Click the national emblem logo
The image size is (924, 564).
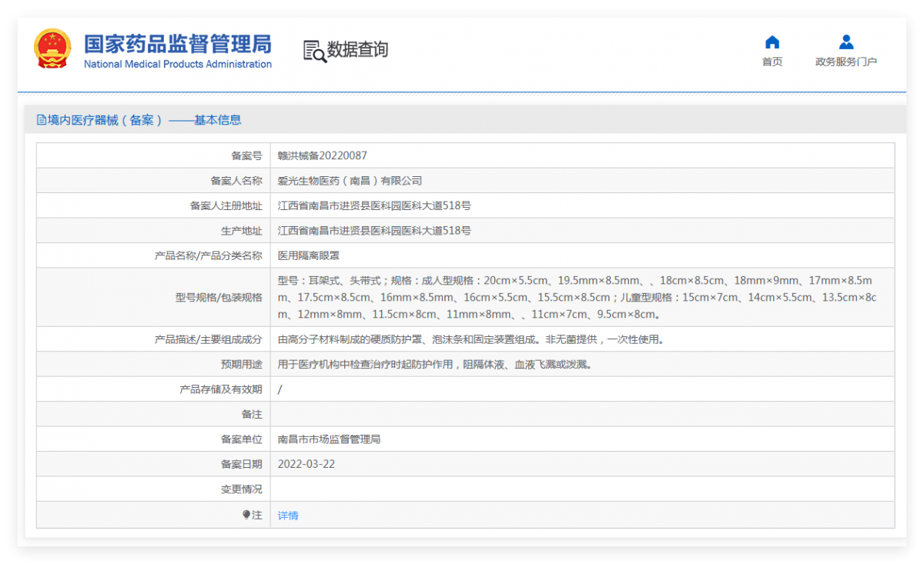(52, 49)
